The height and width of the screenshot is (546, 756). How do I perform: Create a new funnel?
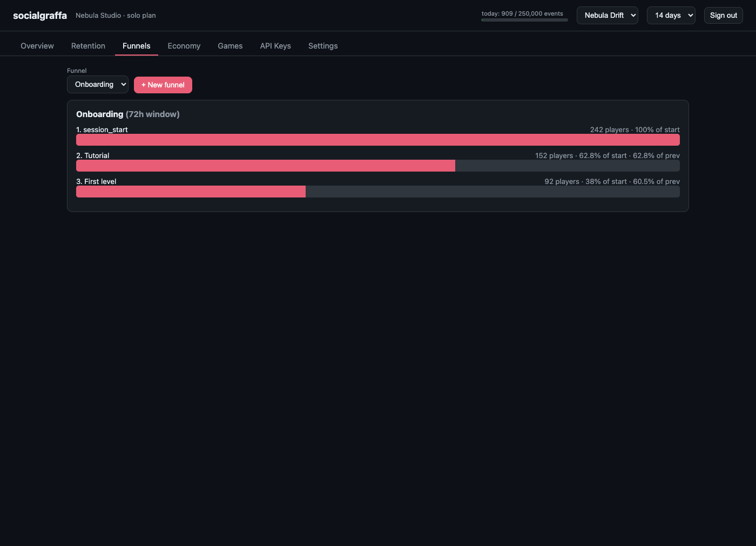pos(163,85)
